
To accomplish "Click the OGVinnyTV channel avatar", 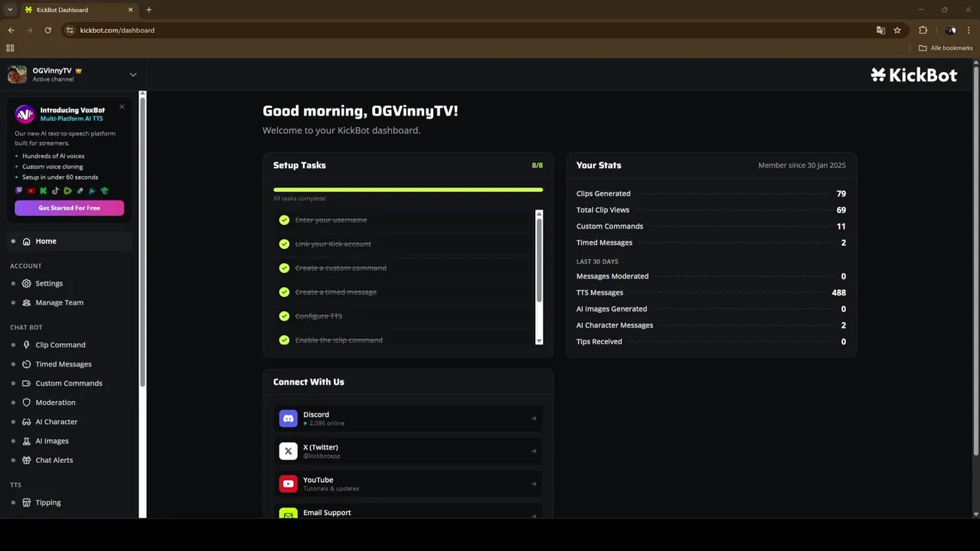I will pyautogui.click(x=17, y=74).
